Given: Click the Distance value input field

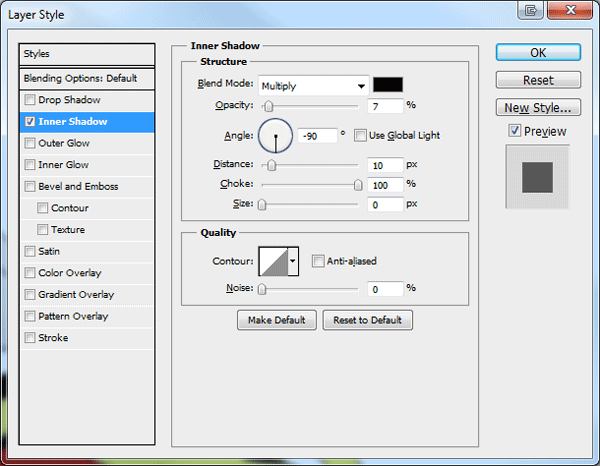Looking at the screenshot, I should (x=385, y=165).
